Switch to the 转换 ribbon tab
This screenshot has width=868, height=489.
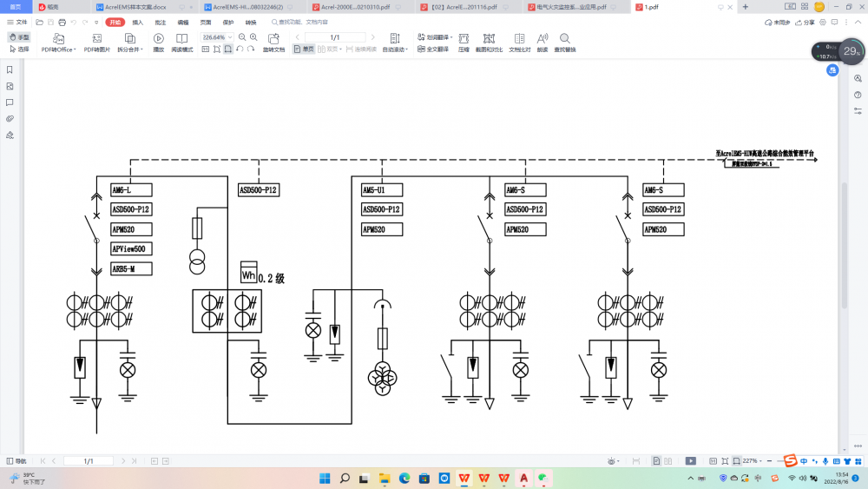(251, 23)
